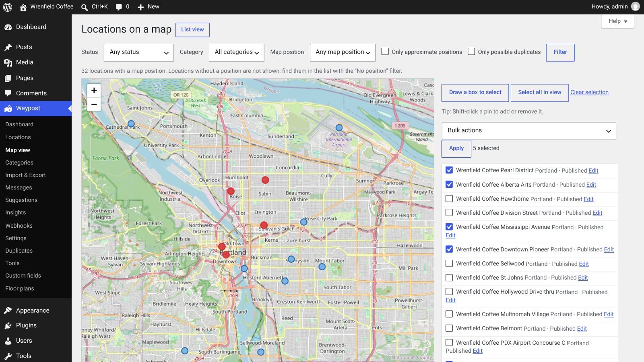Screen dimensions: 644x362
Task: Enable Only approximate positions checkbox
Action: [x=385, y=51]
